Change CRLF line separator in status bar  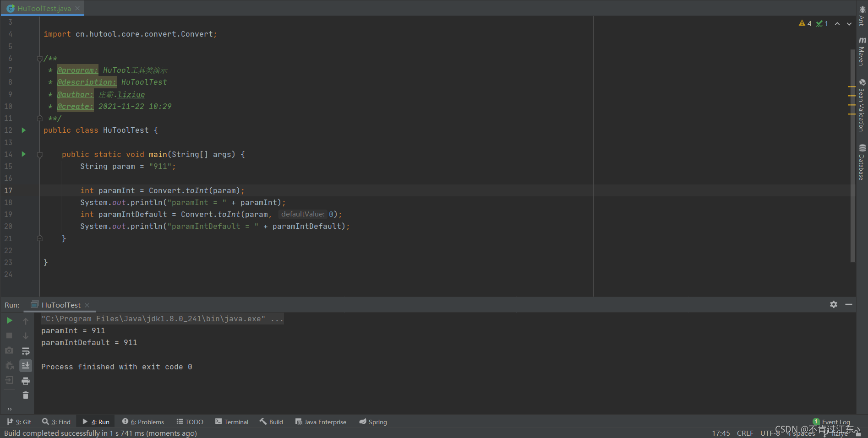click(x=745, y=433)
